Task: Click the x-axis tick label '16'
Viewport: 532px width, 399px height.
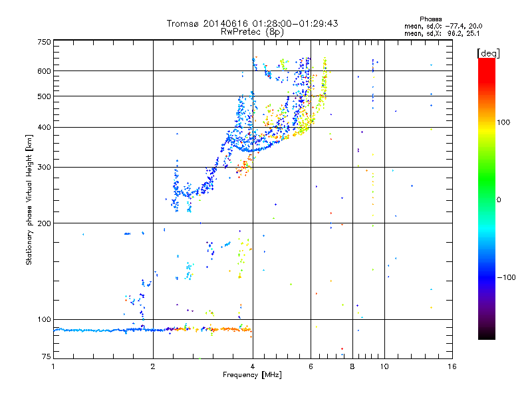Action: [452, 366]
